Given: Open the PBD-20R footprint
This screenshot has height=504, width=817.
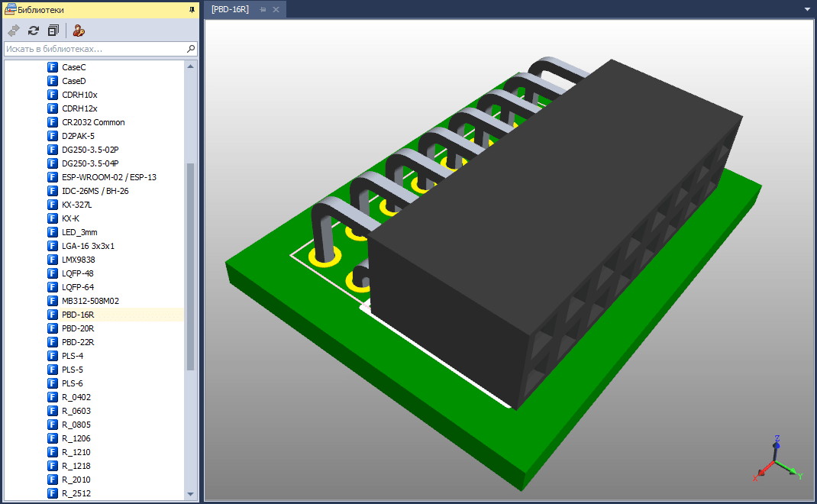Looking at the screenshot, I should pos(78,328).
